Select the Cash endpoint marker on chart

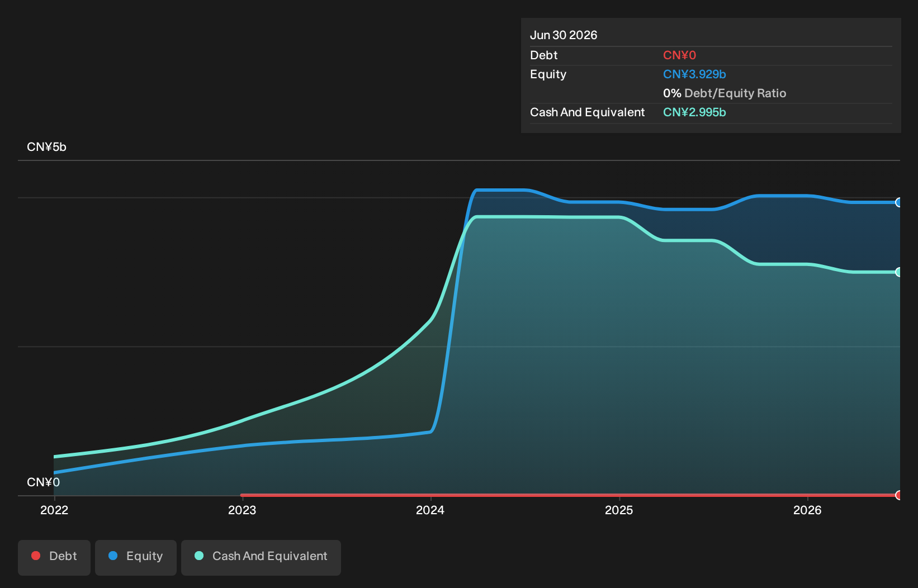[898, 272]
